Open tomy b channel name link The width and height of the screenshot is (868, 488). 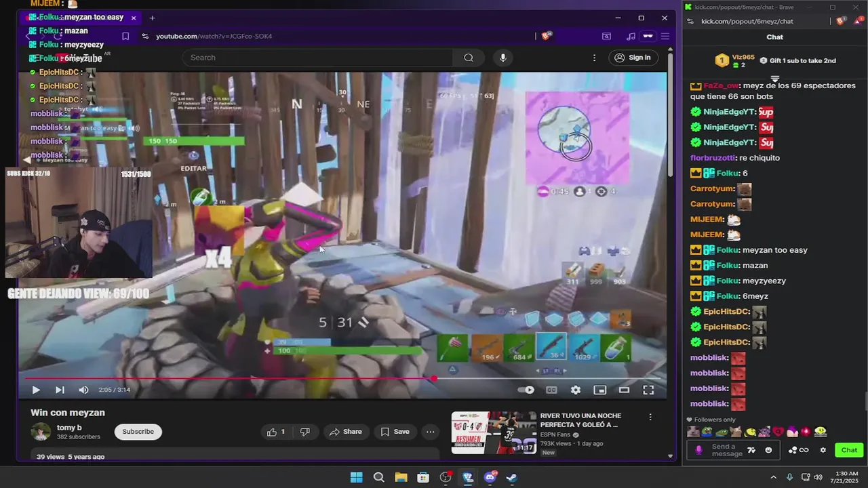click(69, 428)
